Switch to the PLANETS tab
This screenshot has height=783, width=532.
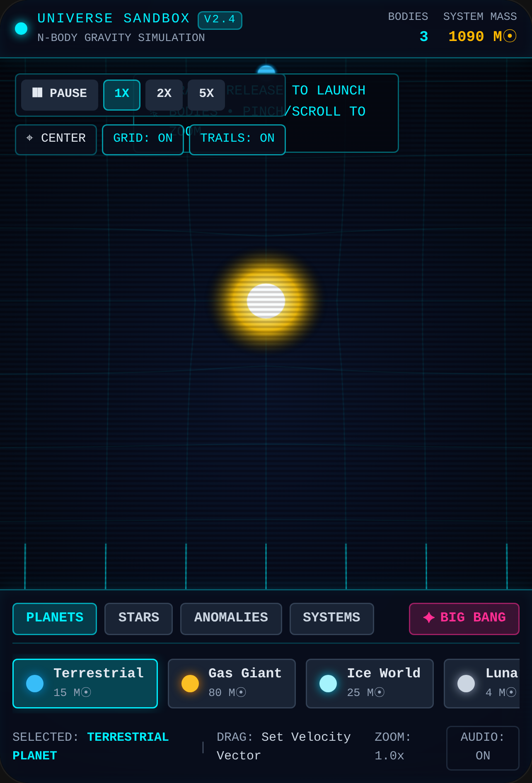pyautogui.click(x=55, y=619)
